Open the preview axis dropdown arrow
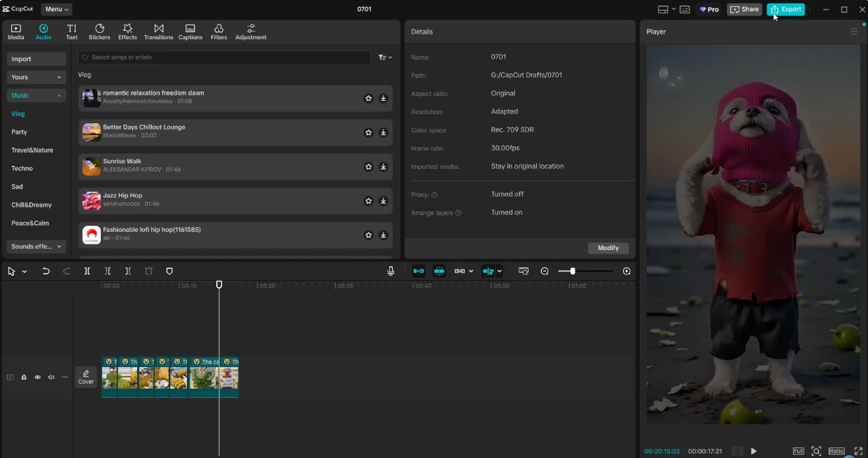 499,271
